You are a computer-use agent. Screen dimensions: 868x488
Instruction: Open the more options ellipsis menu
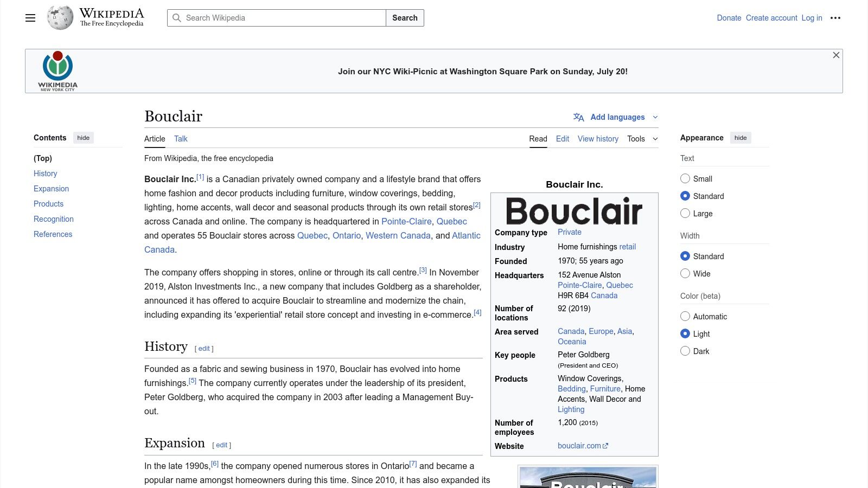(835, 18)
